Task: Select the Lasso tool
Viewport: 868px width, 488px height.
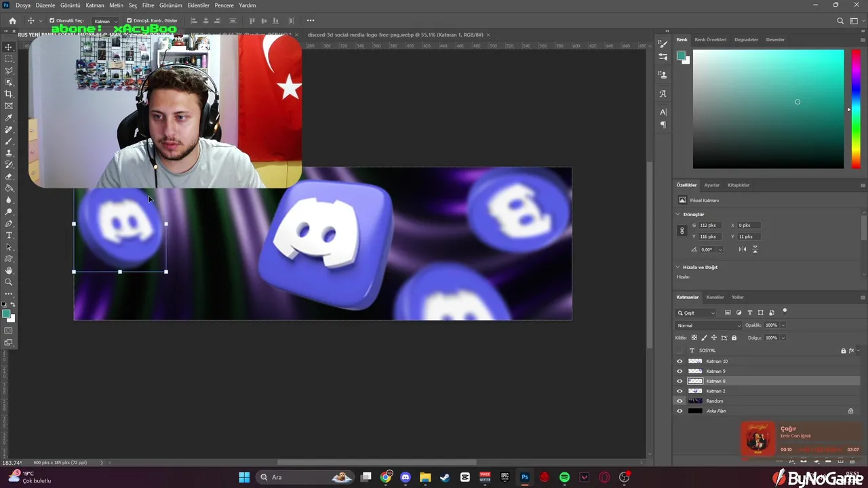Action: pos(9,70)
